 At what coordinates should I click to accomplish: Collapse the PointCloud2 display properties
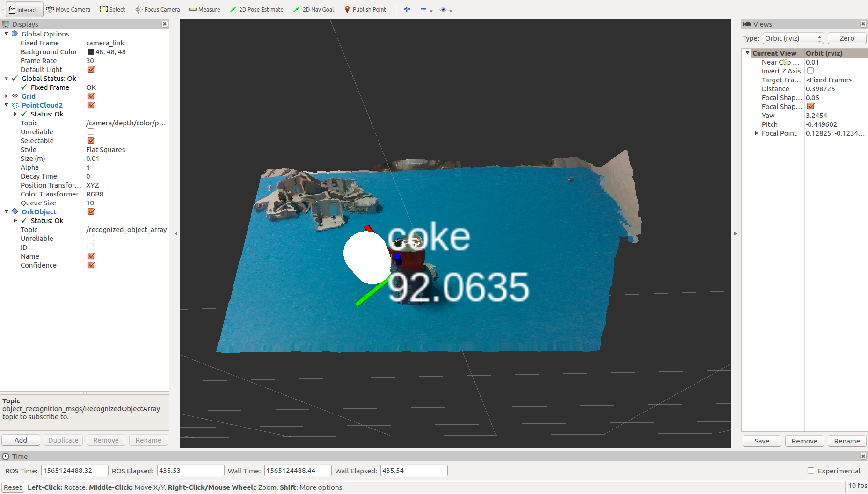7,105
